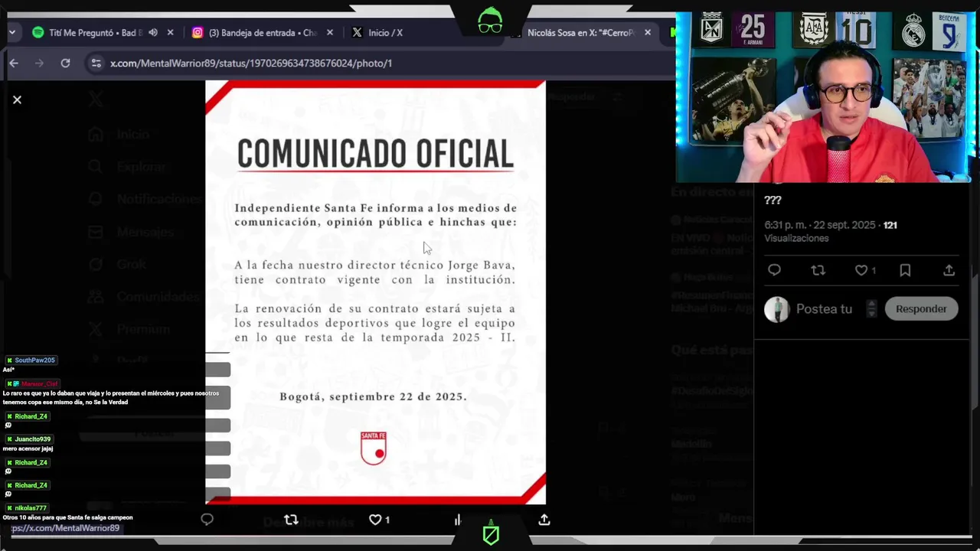Click the profile avatar beside reply field
Screen dimensions: 980x551
tap(776, 309)
